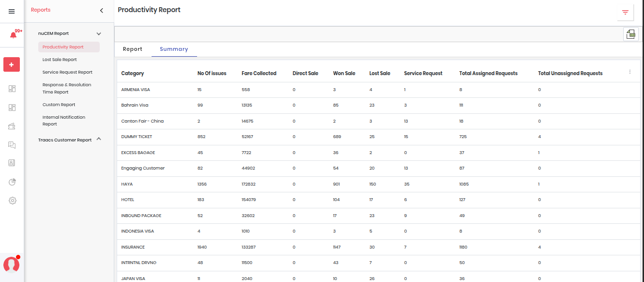The image size is (644, 282).
Task: Go to Custom Report
Action: coord(59,105)
